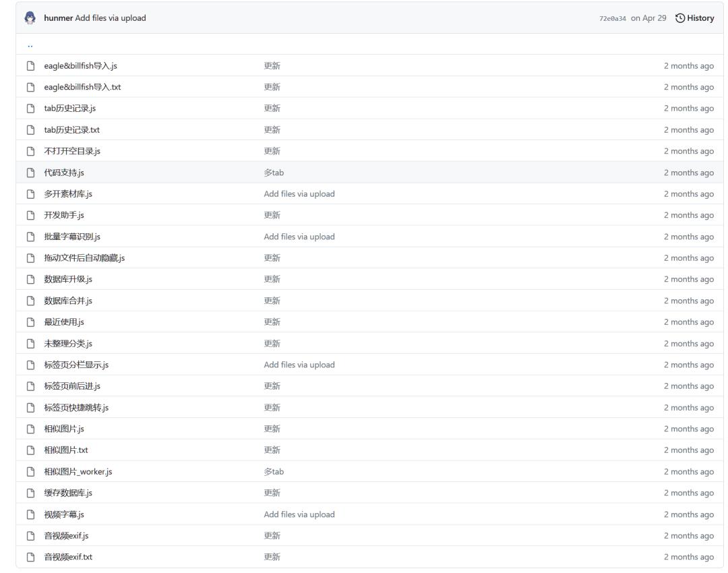Click file icon for tab历史记录.js
728x573 pixels.
[30, 109]
